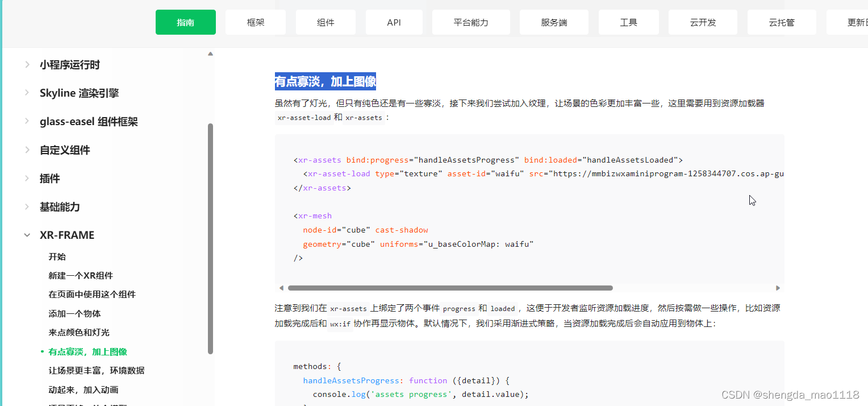
Task: Open the 工具 tab
Action: tap(628, 22)
